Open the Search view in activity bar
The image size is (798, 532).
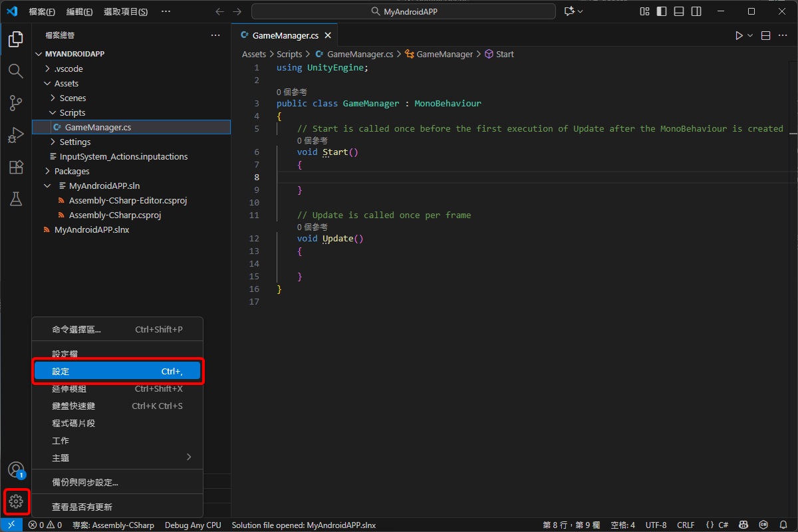(15, 71)
